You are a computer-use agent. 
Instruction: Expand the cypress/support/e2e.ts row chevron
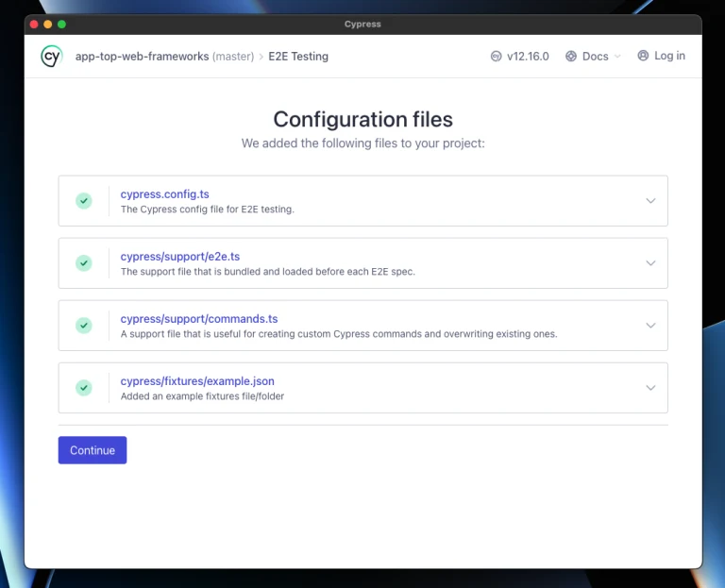[650, 263]
